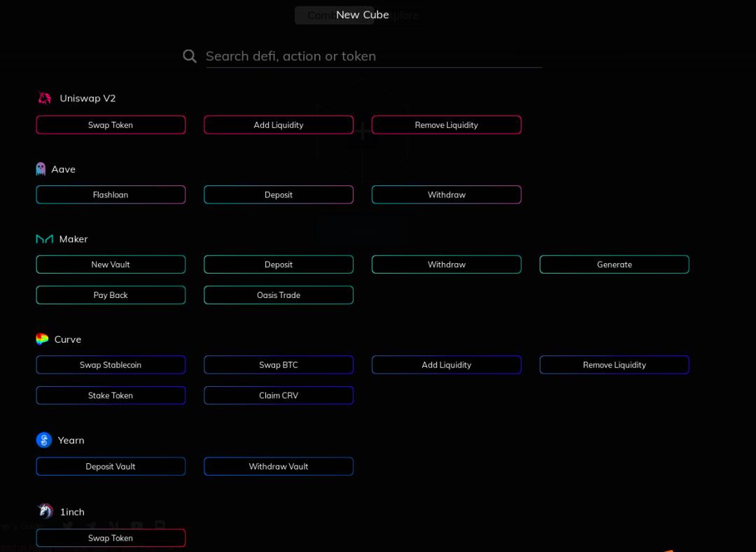
Task: Select Claim CRV action
Action: click(279, 395)
